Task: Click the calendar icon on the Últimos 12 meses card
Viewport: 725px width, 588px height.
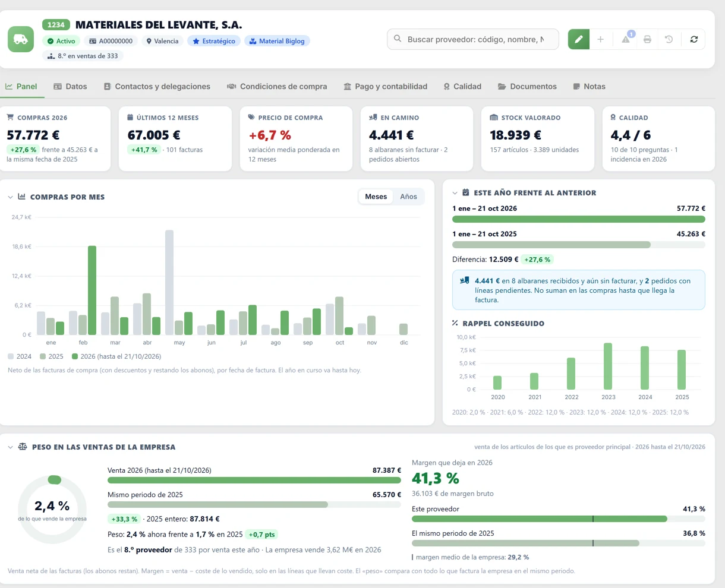Action: coord(131,118)
